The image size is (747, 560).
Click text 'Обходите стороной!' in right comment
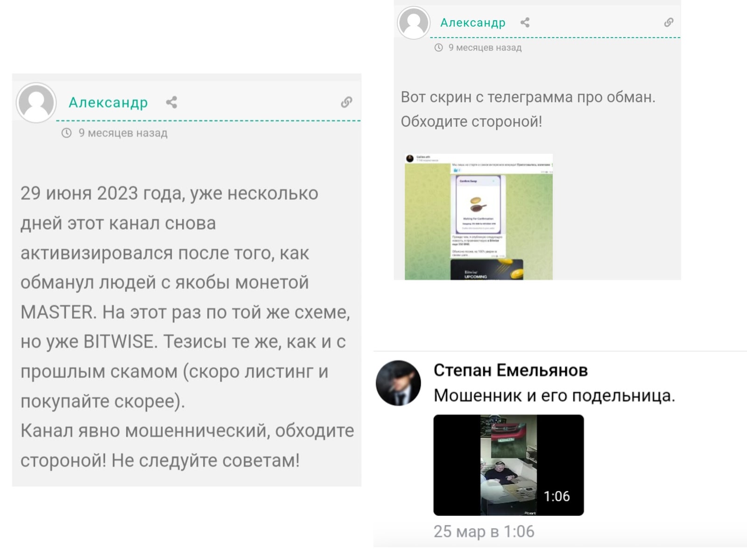pyautogui.click(x=472, y=122)
